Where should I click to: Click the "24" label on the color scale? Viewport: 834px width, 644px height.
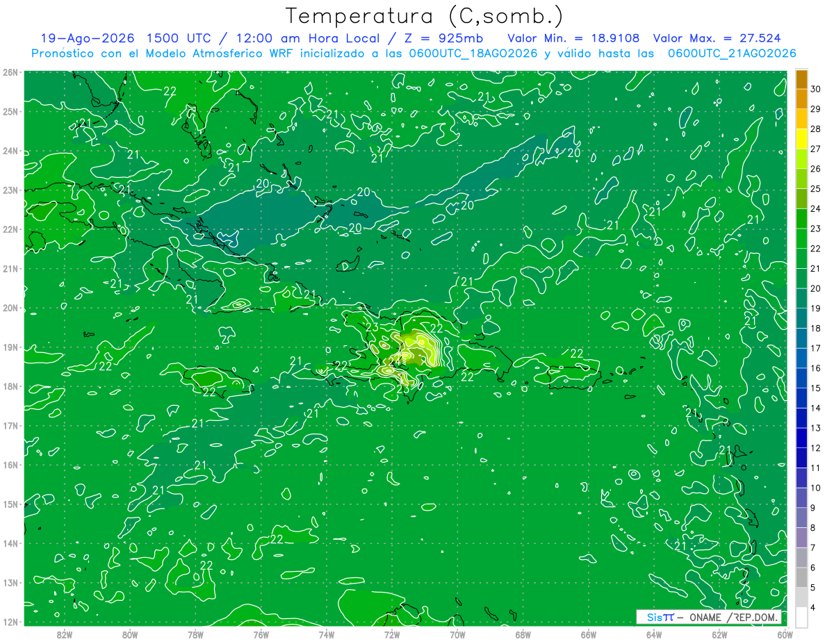click(x=816, y=208)
